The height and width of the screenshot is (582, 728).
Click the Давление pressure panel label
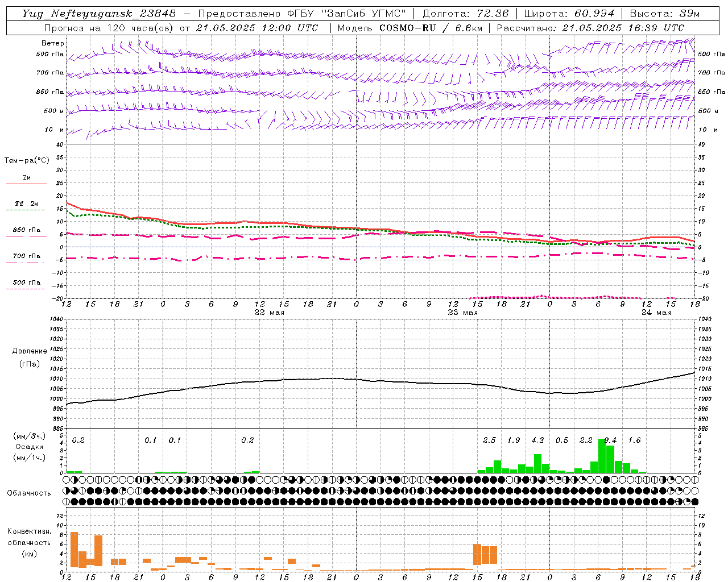point(30,351)
